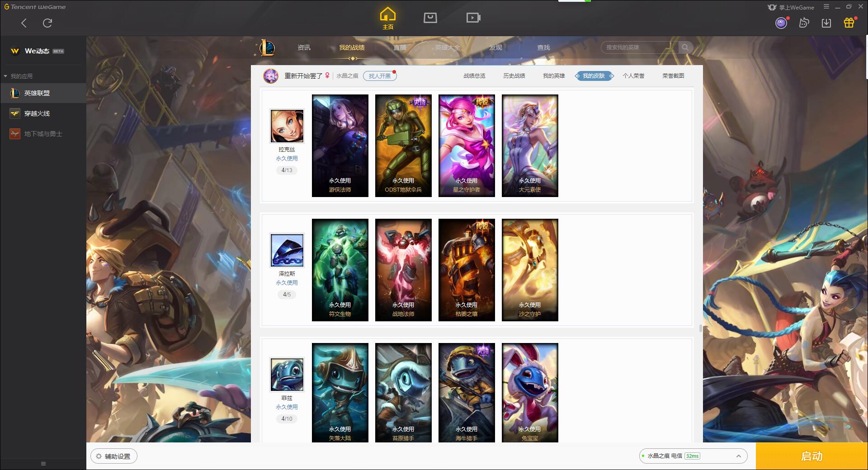868x470 pixels.
Task: Click the League of Legends logo in the nav bar
Action: 267,47
